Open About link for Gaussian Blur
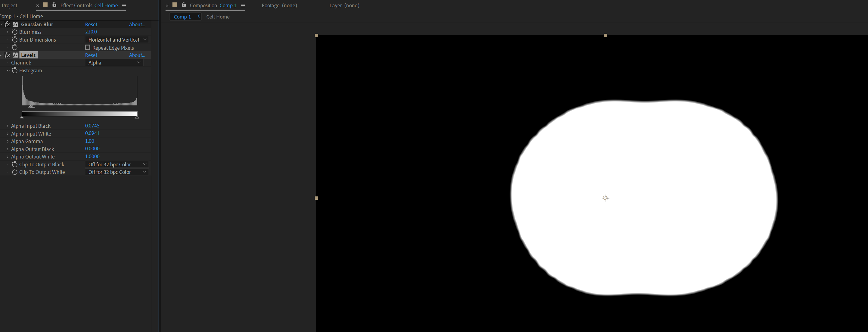 136,24
